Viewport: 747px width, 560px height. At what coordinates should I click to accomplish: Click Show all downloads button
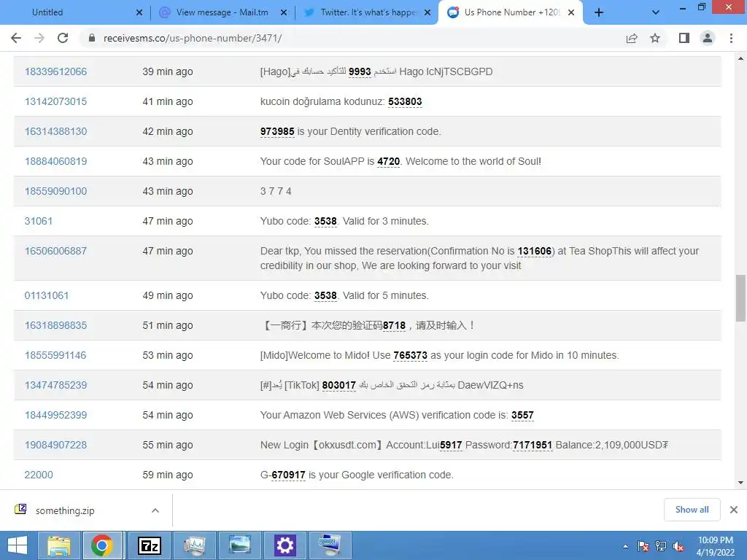pyautogui.click(x=692, y=510)
